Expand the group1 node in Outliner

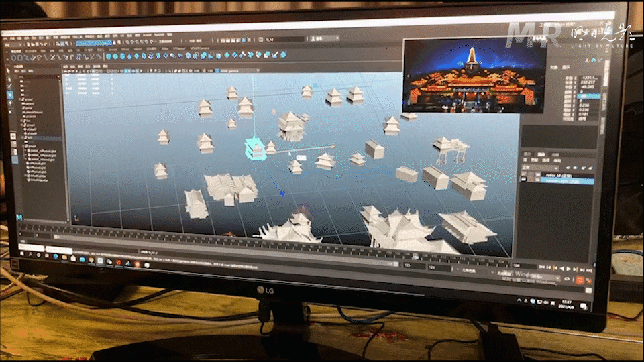19,99
